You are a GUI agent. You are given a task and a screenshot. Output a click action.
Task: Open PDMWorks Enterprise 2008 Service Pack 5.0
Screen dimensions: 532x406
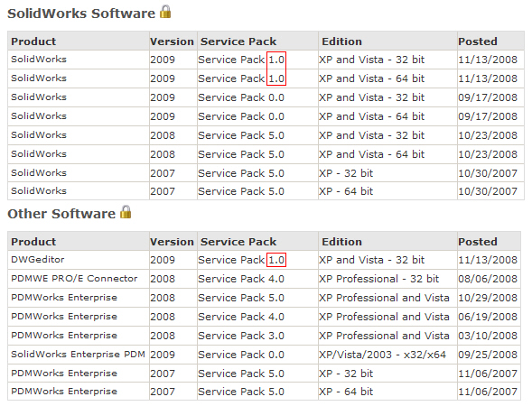[x=241, y=298]
